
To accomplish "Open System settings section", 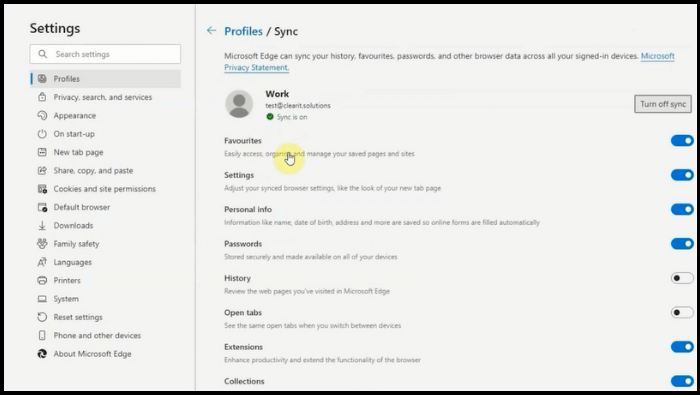I will click(x=105, y=299).
